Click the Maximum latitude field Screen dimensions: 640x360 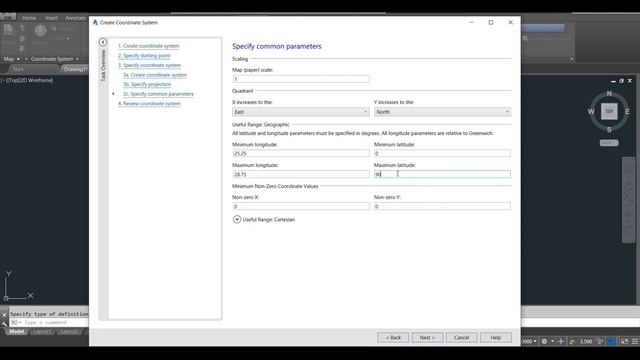pyautogui.click(x=442, y=174)
